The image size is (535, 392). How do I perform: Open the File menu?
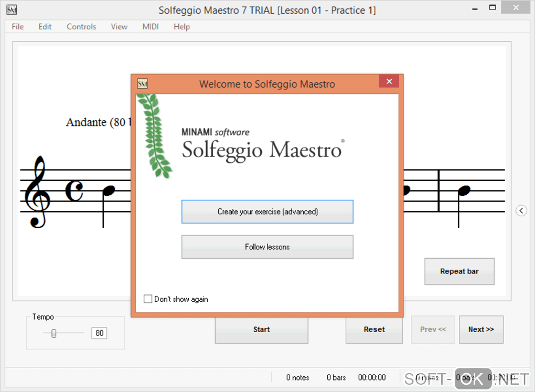coord(18,27)
